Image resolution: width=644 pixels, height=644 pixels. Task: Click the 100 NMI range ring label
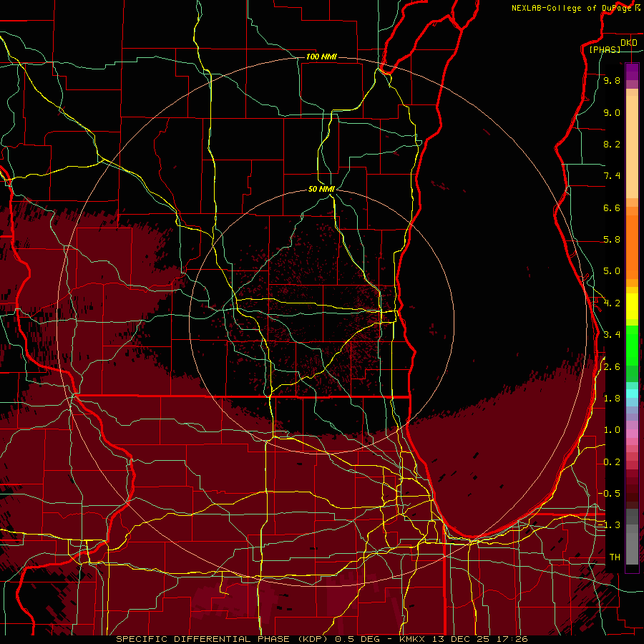tap(321, 57)
